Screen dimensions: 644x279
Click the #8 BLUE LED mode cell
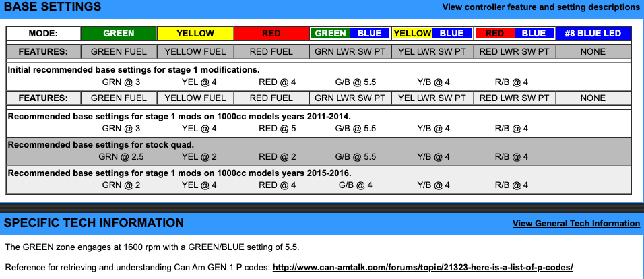(593, 33)
